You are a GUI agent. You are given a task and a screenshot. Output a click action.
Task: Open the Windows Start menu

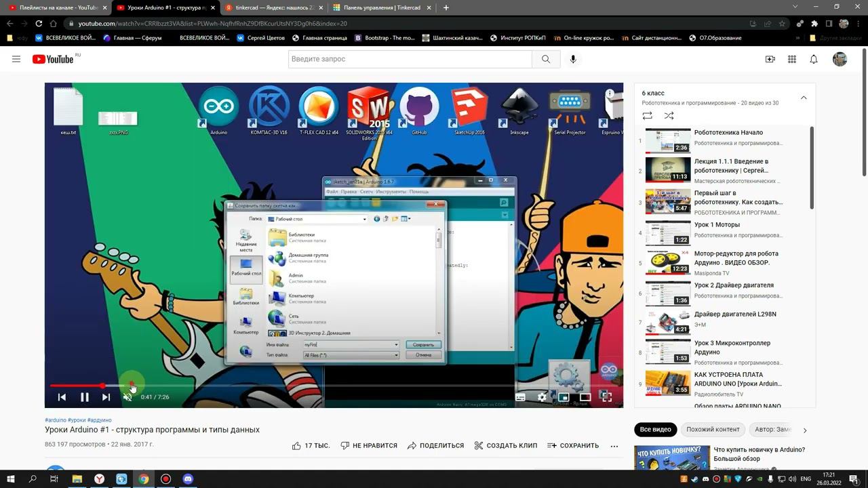click(x=11, y=479)
